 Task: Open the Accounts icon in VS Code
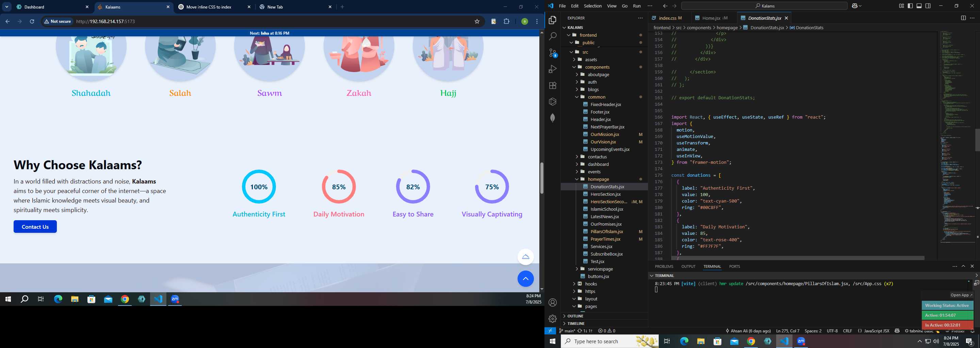(553, 302)
